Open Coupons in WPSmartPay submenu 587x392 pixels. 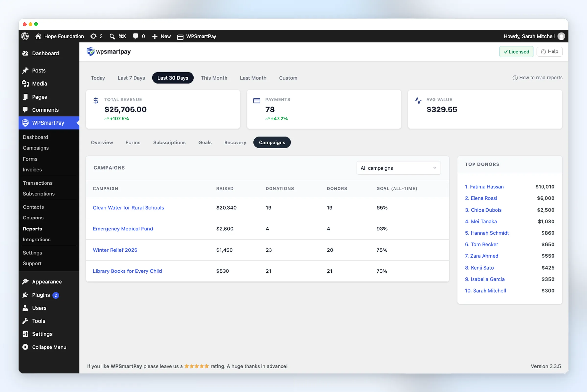[33, 218]
